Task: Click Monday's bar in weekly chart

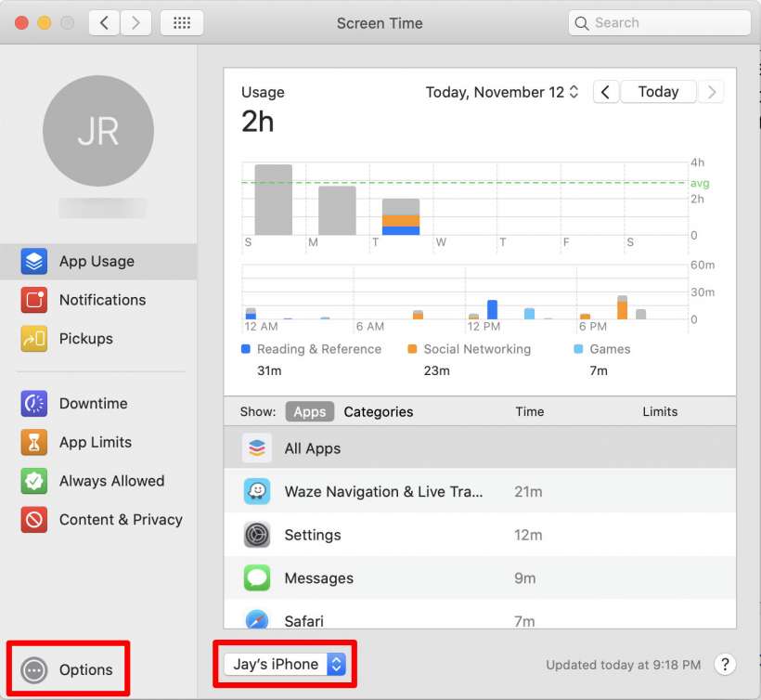Action: click(337, 211)
